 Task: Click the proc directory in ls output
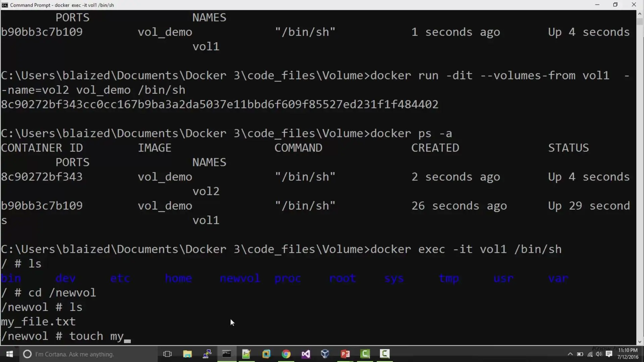(288, 279)
